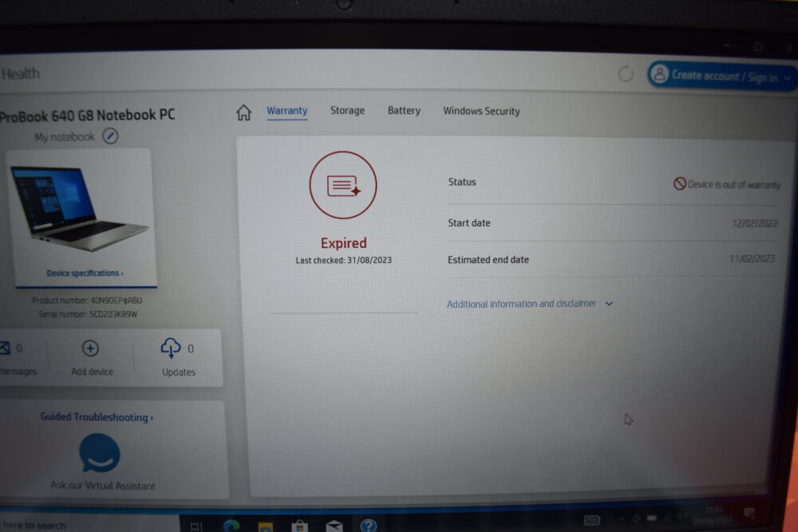Click the ProBook 640 G8 Notebook PC title
The height and width of the screenshot is (532, 798).
click(x=87, y=116)
